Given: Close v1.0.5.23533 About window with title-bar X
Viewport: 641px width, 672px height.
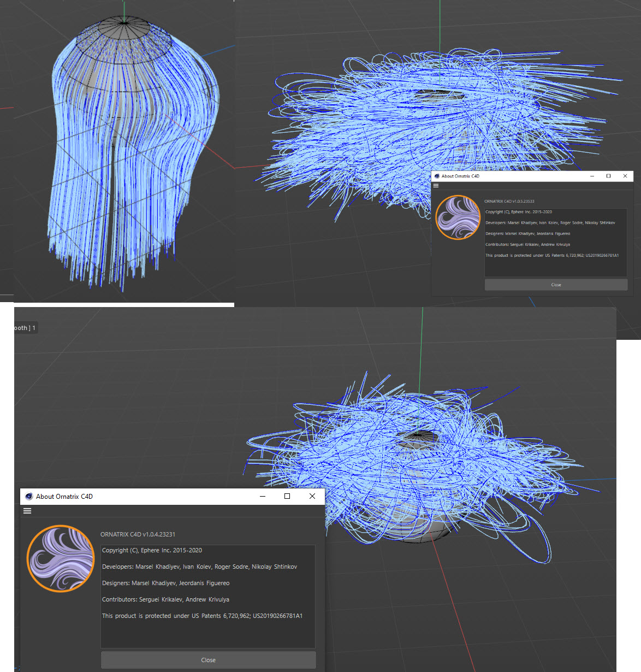Looking at the screenshot, I should (x=625, y=176).
